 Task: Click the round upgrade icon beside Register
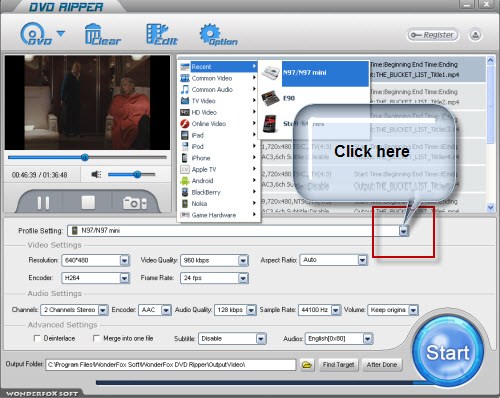pyautogui.click(x=475, y=35)
